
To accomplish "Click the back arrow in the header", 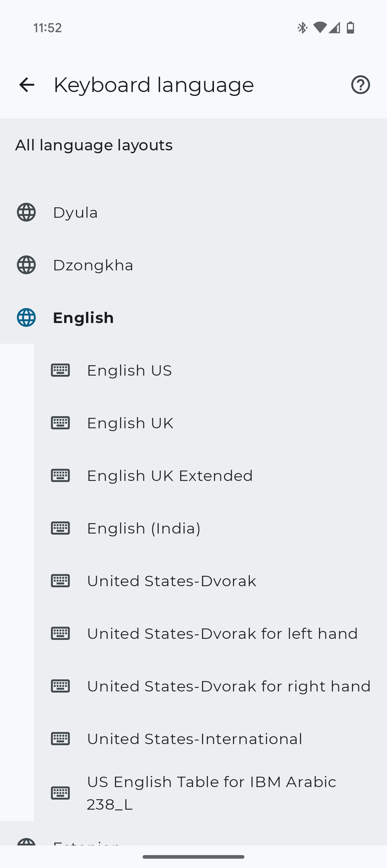I will pyautogui.click(x=26, y=85).
